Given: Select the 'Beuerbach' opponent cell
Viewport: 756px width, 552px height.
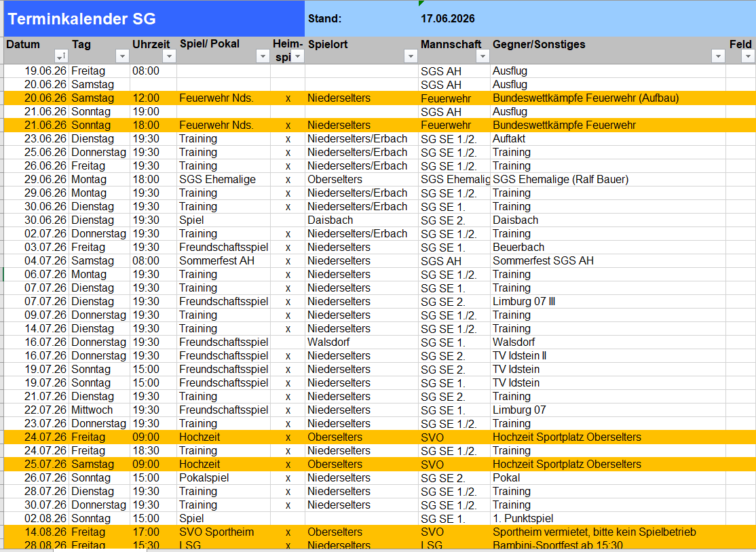Looking at the screenshot, I should pyautogui.click(x=607, y=247).
